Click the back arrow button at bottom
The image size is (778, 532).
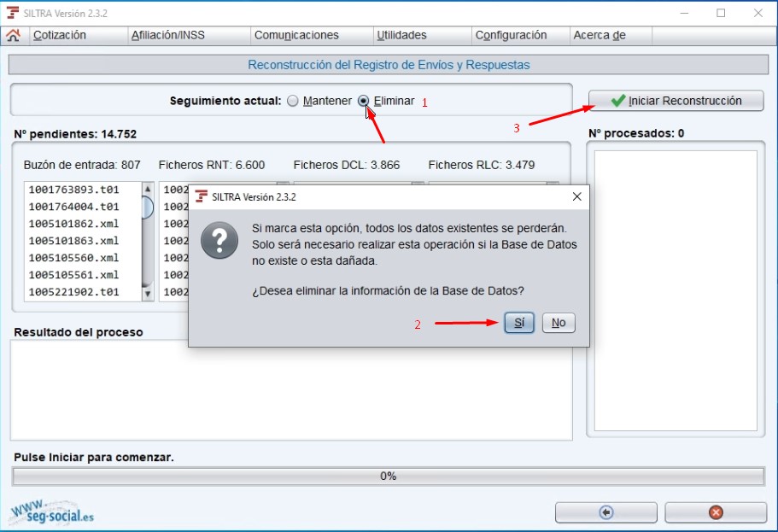click(605, 512)
